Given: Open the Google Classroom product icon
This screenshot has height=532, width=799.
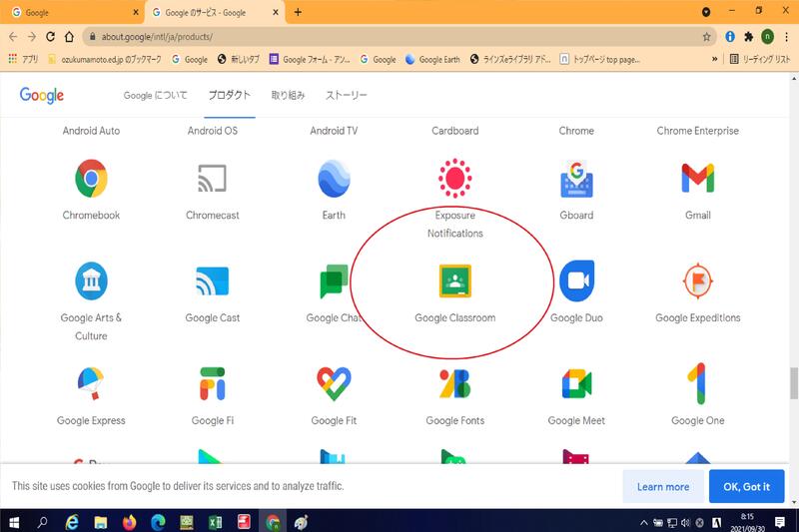Looking at the screenshot, I should pyautogui.click(x=454, y=282).
